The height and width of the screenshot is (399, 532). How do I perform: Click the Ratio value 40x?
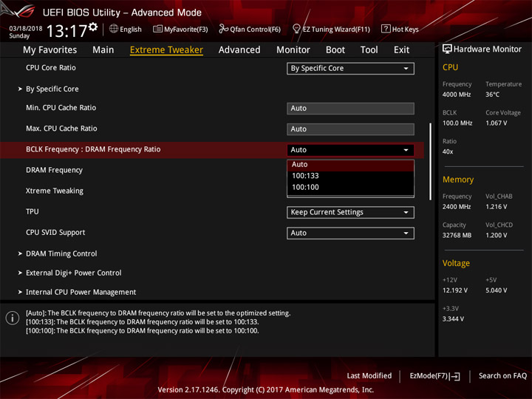(448, 151)
